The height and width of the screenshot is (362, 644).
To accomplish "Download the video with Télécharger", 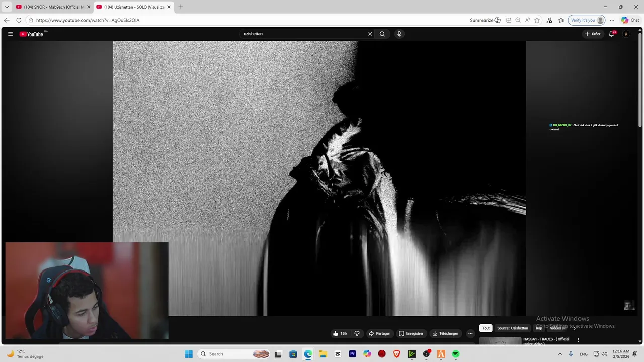I will coord(445,333).
